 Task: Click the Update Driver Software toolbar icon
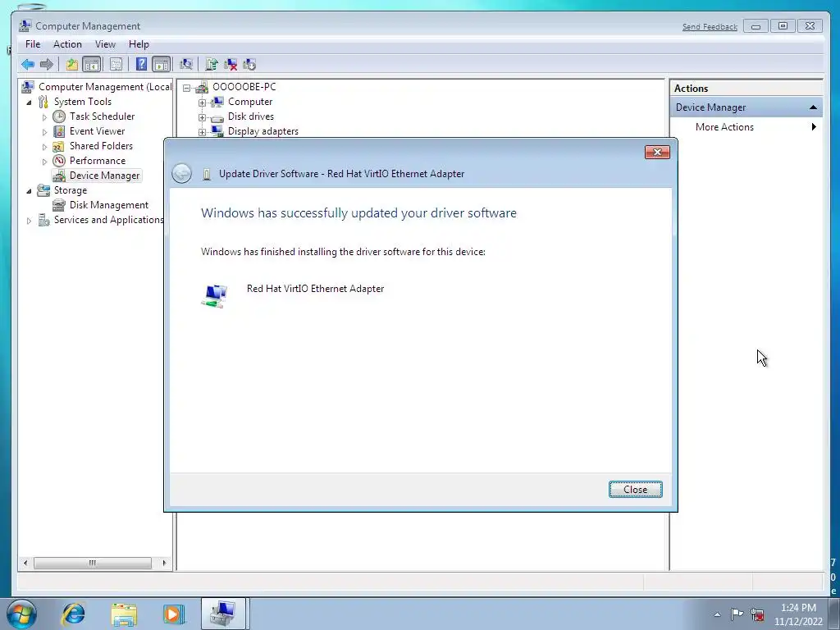point(212,65)
